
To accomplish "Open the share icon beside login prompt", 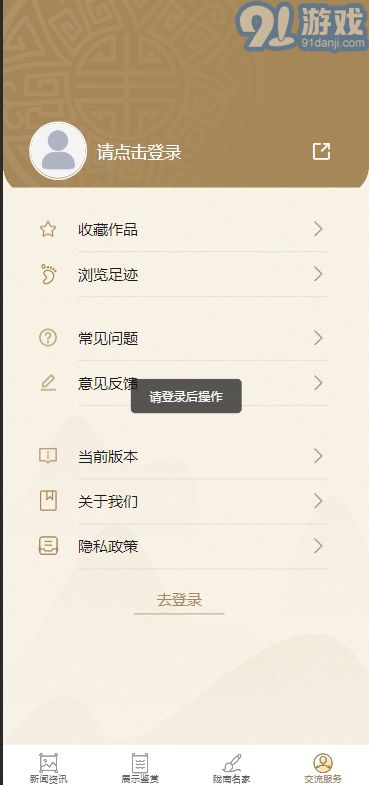I will click(321, 151).
